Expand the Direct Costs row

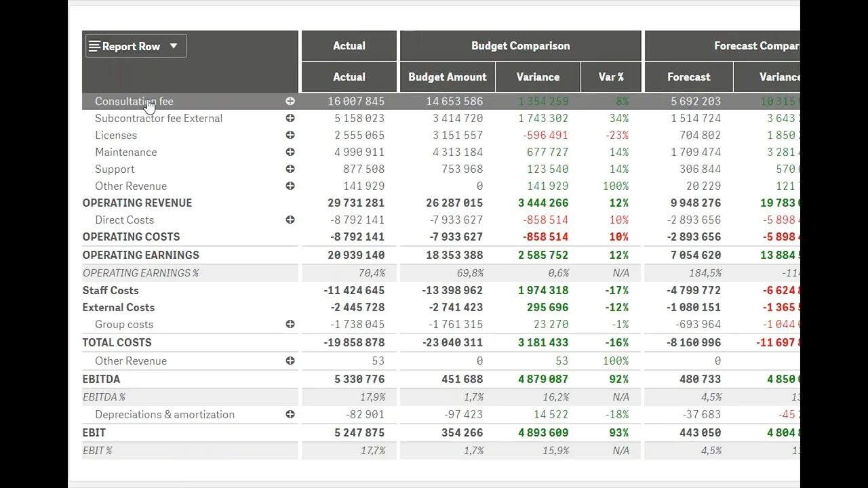[x=290, y=220]
